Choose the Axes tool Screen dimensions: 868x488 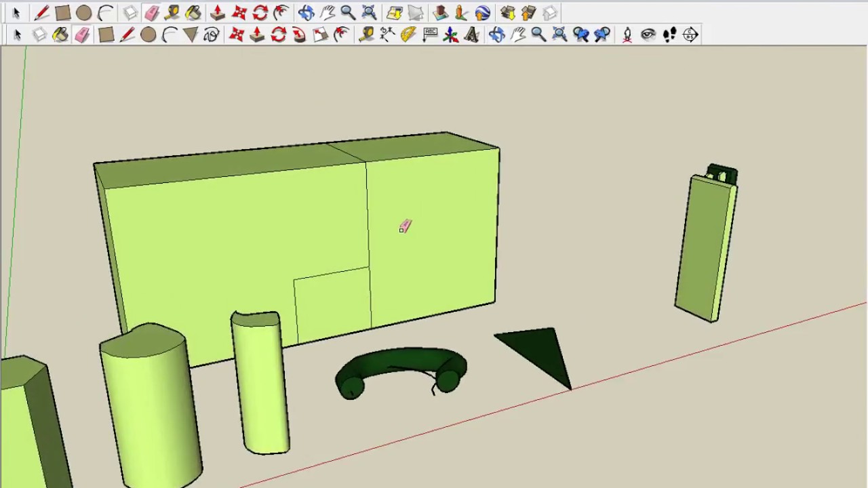450,35
